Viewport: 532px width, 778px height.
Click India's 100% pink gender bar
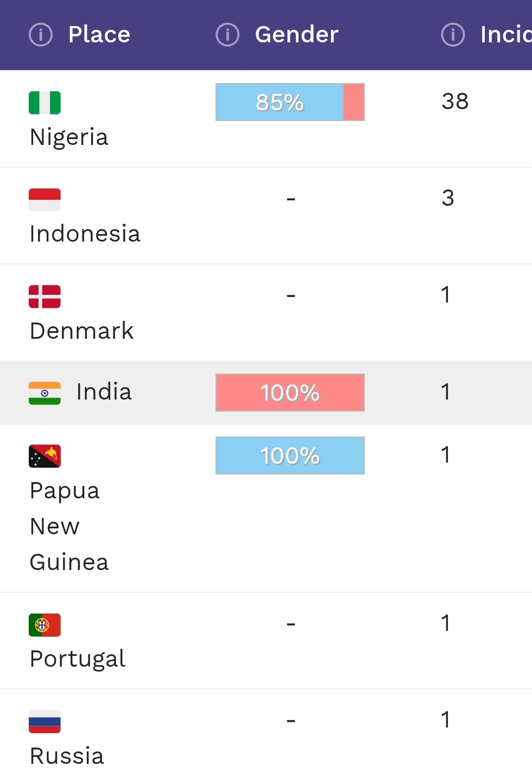[x=290, y=393]
